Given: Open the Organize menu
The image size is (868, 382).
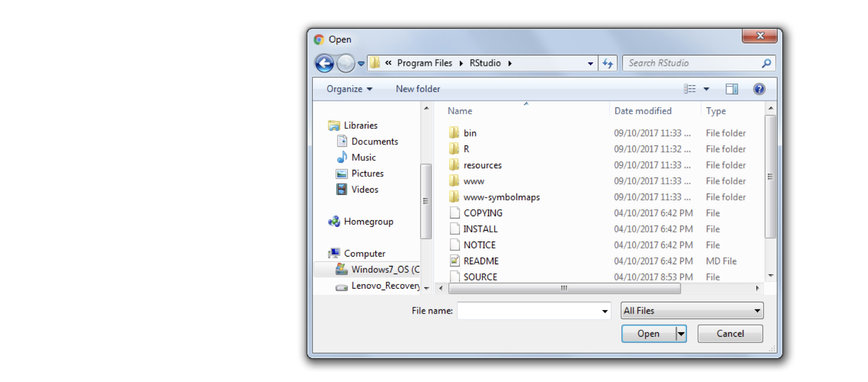Looking at the screenshot, I should (x=350, y=89).
